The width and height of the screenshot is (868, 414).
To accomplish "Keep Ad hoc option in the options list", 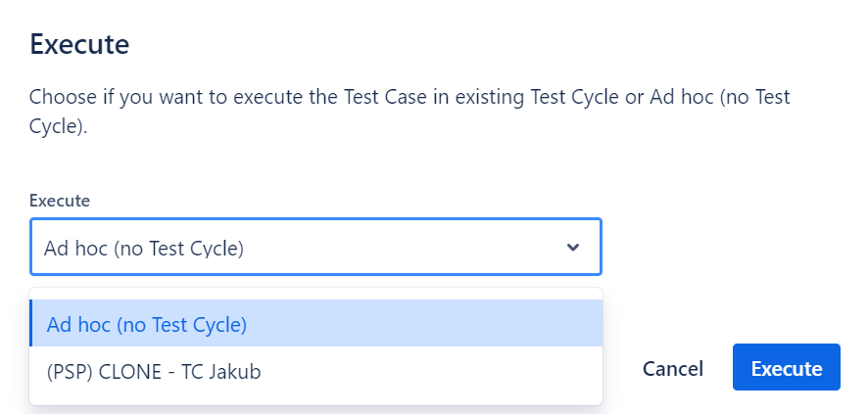I will [147, 324].
